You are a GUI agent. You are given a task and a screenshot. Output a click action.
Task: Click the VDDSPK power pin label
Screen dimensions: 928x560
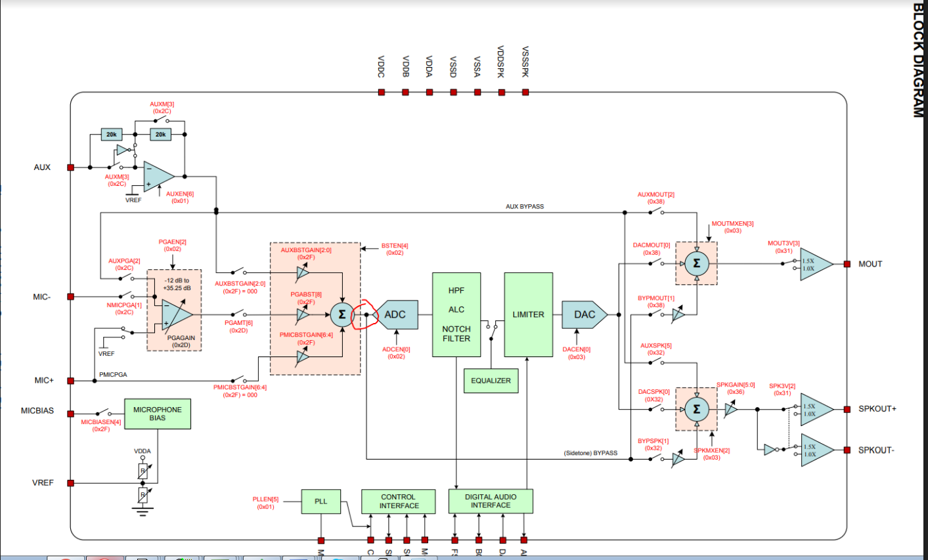(x=501, y=62)
